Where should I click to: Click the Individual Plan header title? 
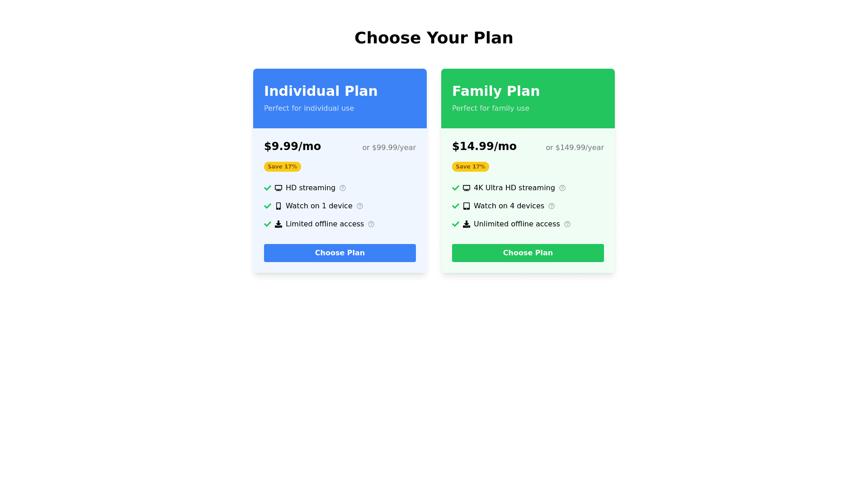(321, 91)
